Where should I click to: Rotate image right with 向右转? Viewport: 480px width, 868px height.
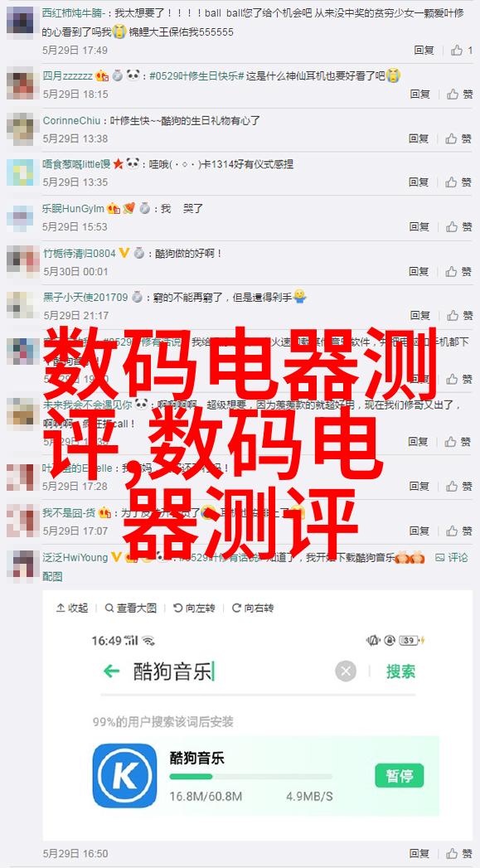tap(253, 608)
